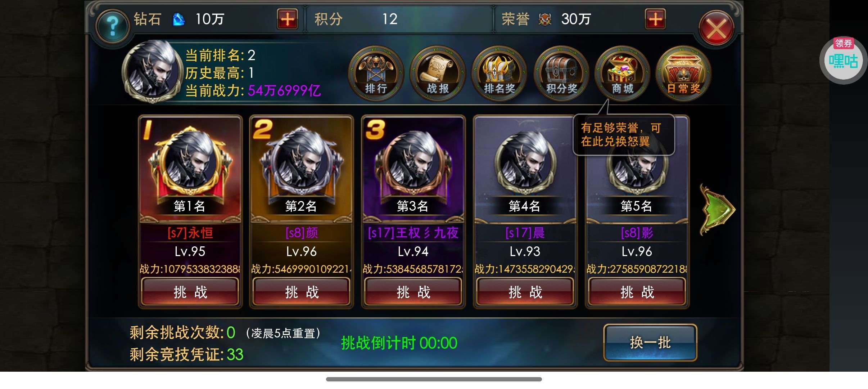Open the 日常奖 daily reward chest
Screen dimensions: 868x389
click(684, 73)
